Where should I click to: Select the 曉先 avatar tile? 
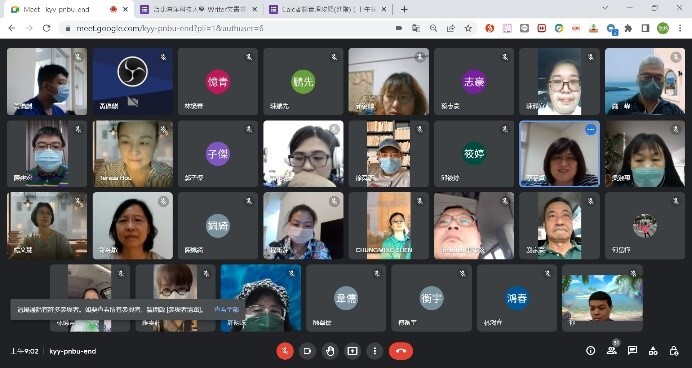[303, 82]
